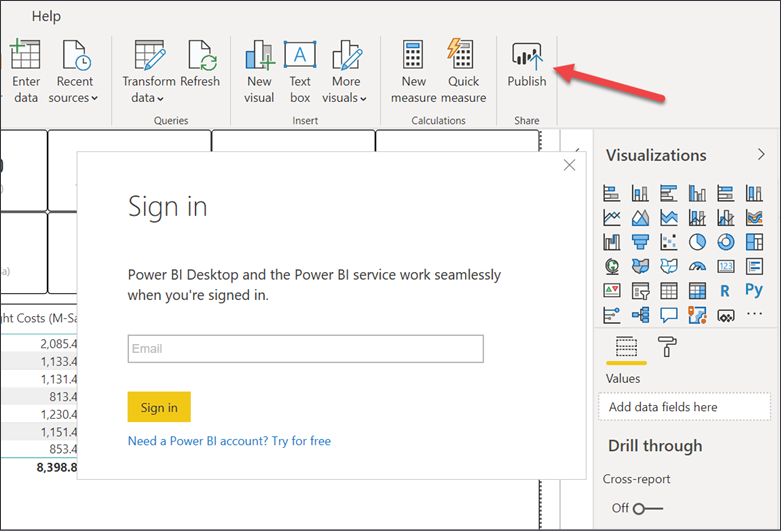Select the Matrix visualization

(697, 290)
